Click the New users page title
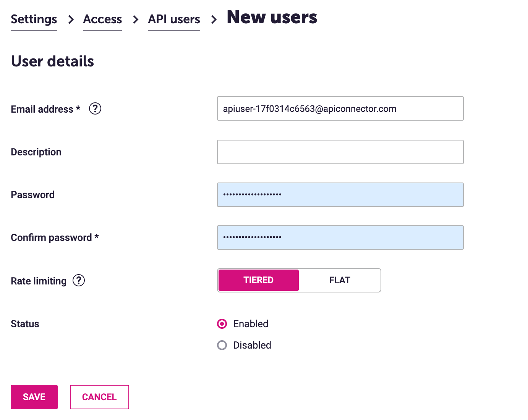The height and width of the screenshot is (420, 528). (272, 18)
